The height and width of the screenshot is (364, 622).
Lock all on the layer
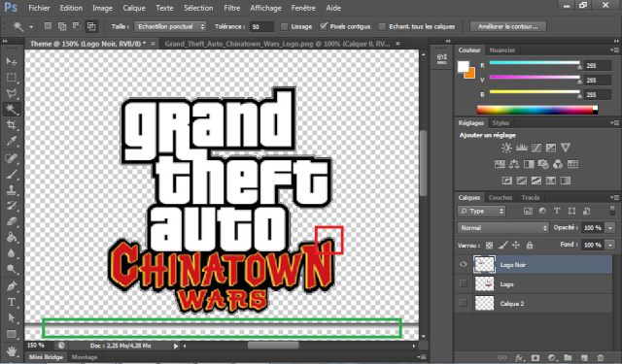[530, 246]
